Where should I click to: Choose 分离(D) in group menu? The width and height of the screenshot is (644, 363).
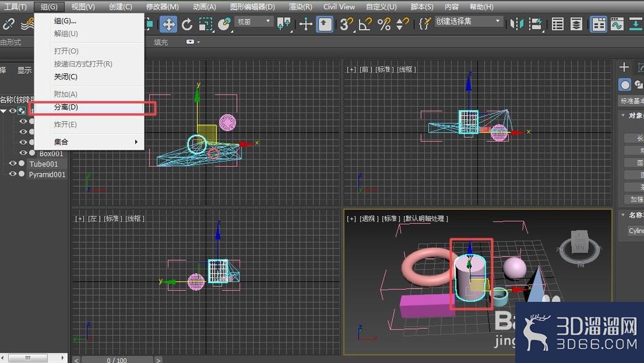click(89, 107)
